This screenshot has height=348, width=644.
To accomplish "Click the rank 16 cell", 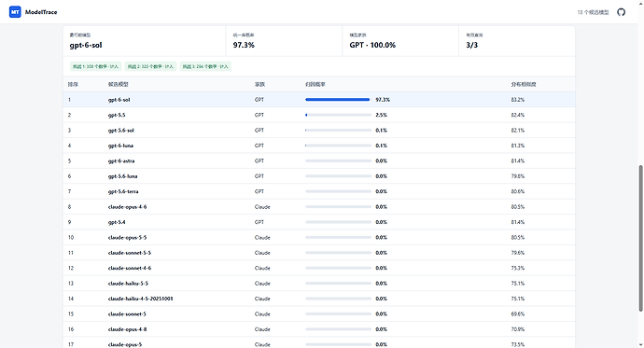I will click(71, 329).
